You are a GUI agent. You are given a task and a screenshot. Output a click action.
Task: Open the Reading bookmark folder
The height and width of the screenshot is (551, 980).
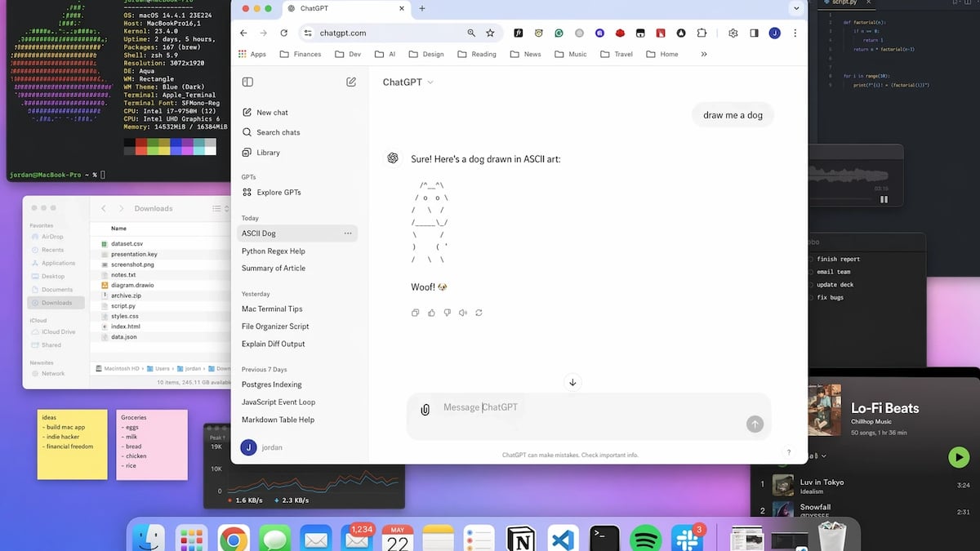(x=477, y=54)
